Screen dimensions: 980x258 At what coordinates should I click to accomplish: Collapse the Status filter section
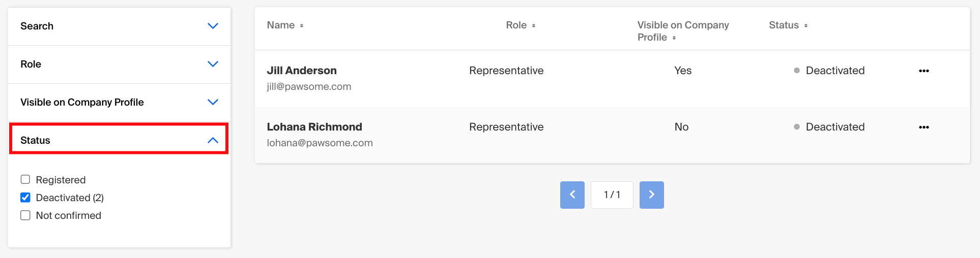coord(213,140)
